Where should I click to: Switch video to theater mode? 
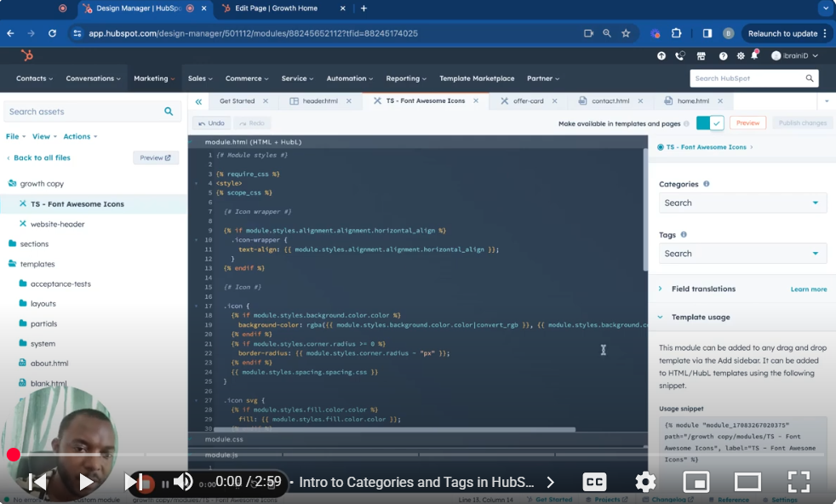(747, 482)
